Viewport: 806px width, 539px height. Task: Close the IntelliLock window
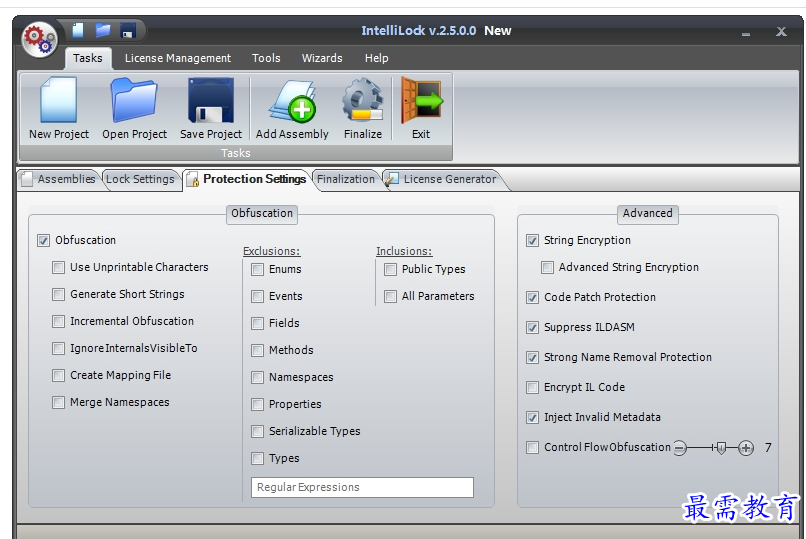tap(781, 32)
